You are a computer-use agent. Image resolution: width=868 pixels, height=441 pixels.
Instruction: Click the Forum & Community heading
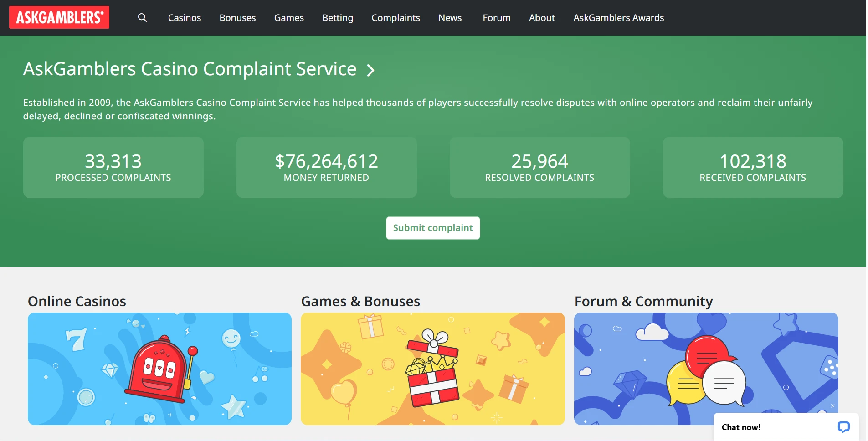643,301
